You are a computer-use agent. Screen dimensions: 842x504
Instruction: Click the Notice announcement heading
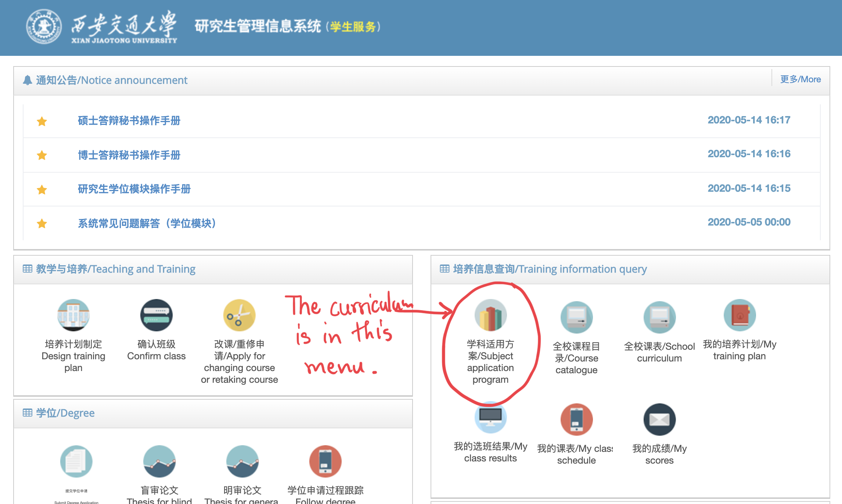point(112,80)
